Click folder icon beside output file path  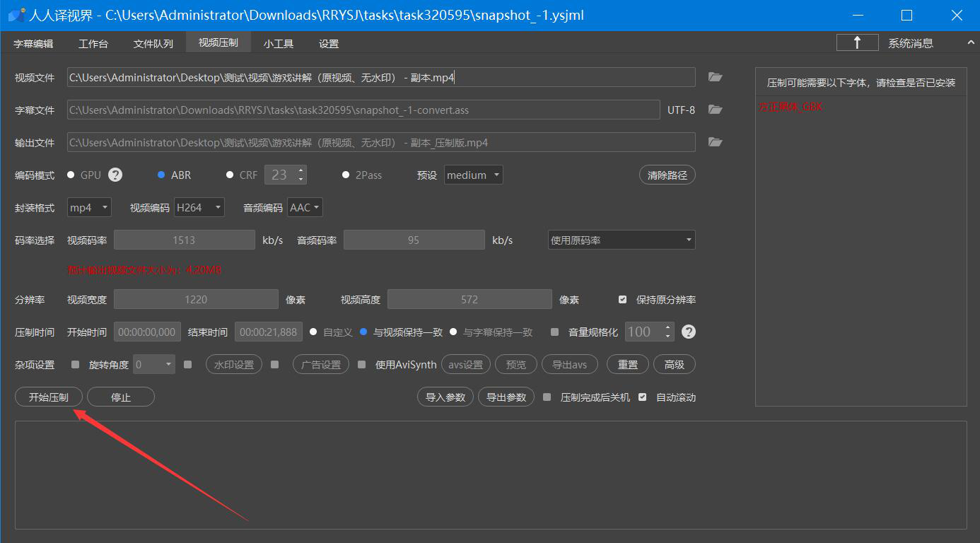click(715, 142)
